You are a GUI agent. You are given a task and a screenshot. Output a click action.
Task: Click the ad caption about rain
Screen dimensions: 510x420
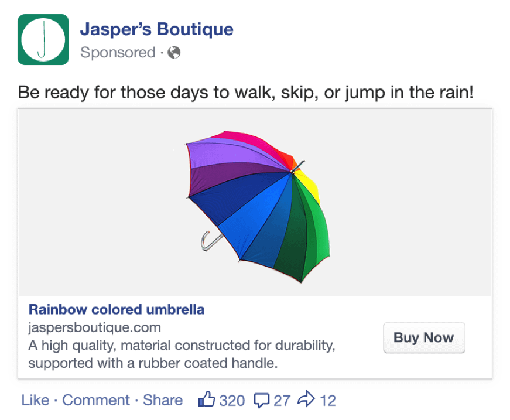pos(245,92)
